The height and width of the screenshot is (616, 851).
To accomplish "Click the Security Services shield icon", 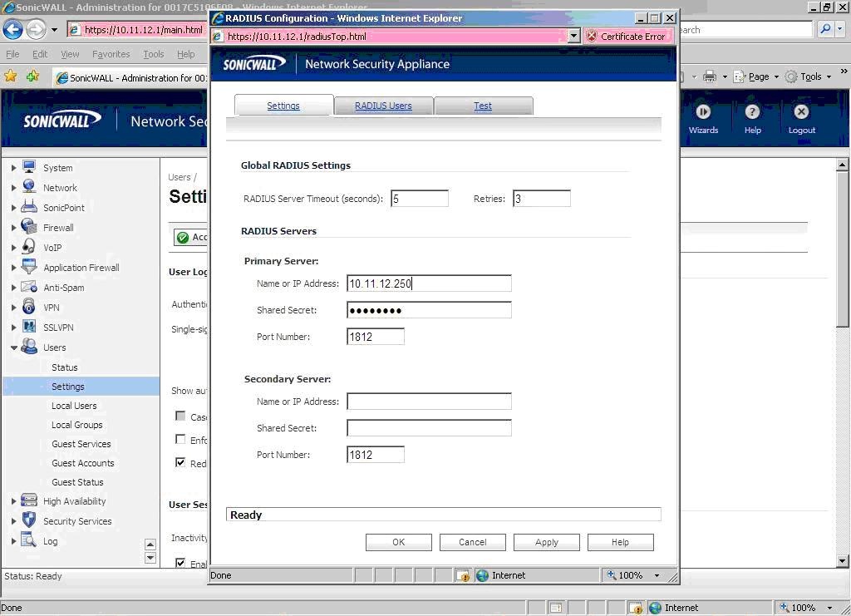I will [29, 520].
